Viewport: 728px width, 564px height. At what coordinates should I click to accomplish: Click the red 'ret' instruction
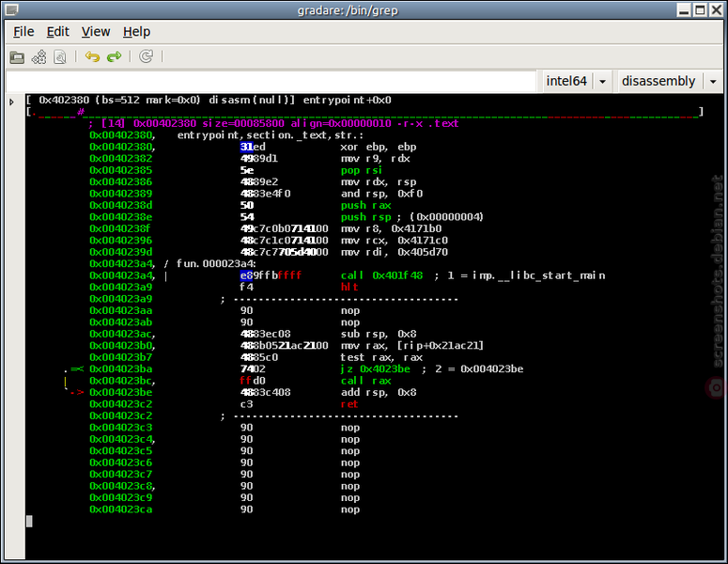349,404
